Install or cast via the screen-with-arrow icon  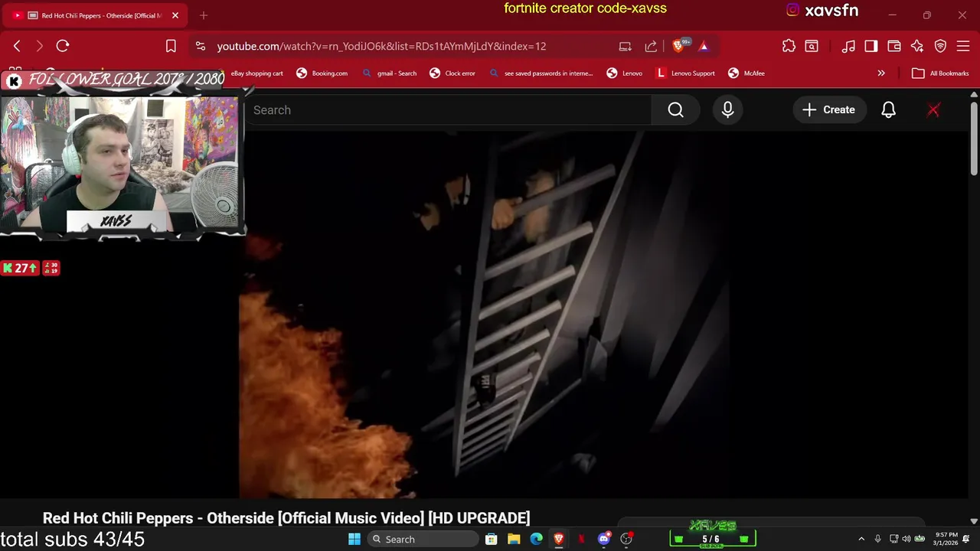click(x=626, y=46)
